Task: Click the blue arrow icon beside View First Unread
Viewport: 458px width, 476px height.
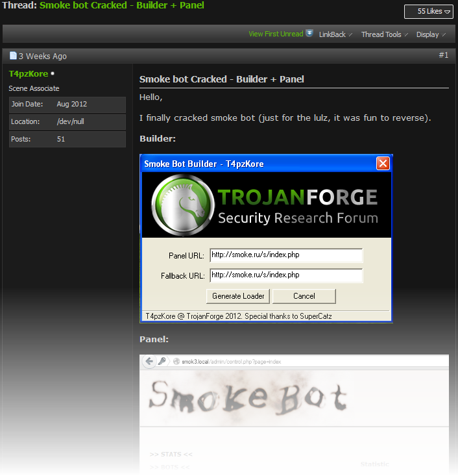Action: tap(309, 33)
